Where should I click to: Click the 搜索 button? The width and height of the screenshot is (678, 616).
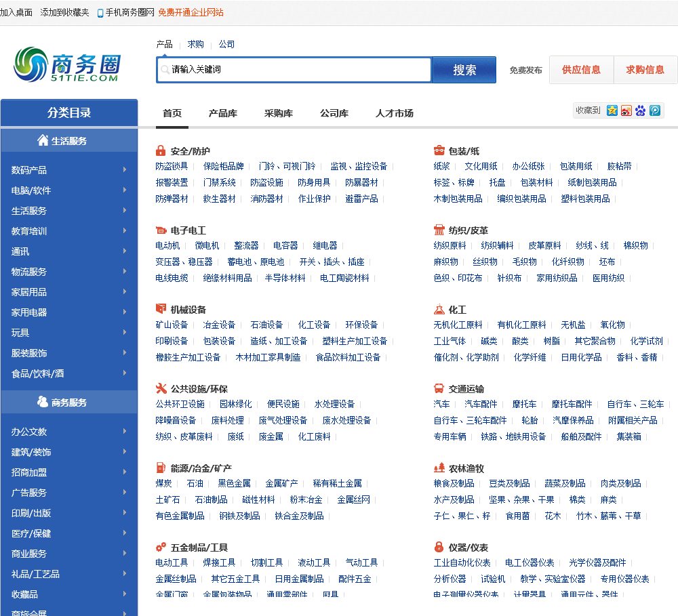tap(464, 70)
